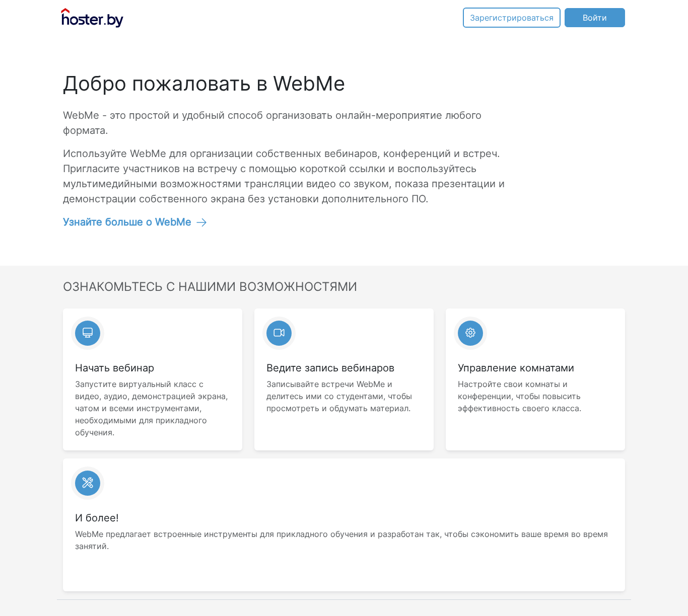
Task: Follow the Узнайте больше о WebMe link
Action: [x=127, y=222]
